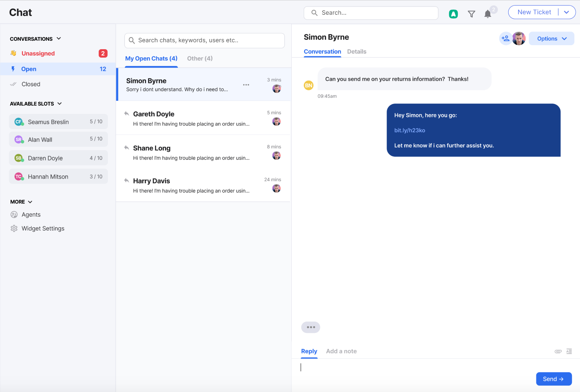Viewport: 580px width, 392px height.
Task: Open the notifications bell with badge 2
Action: point(487,14)
